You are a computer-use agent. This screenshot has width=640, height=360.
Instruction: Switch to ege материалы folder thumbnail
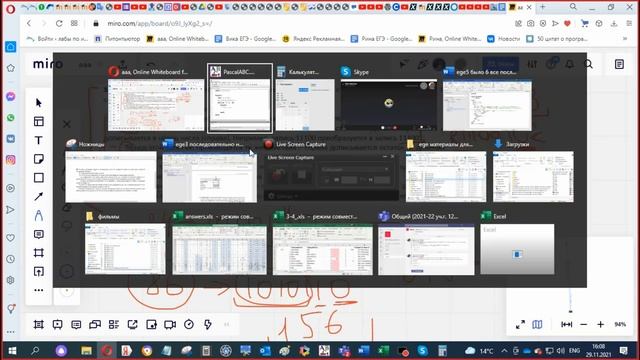point(446,171)
